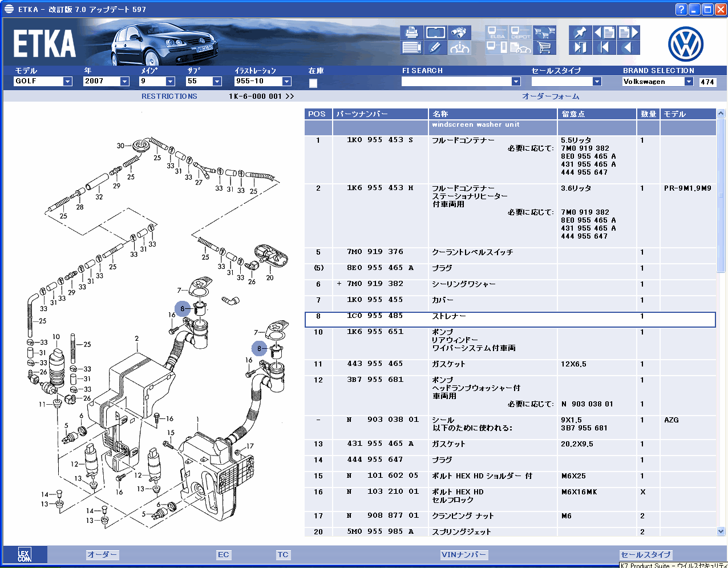Open the VINナンバー bottom tab
The width and height of the screenshot is (728, 568).
coord(464,554)
